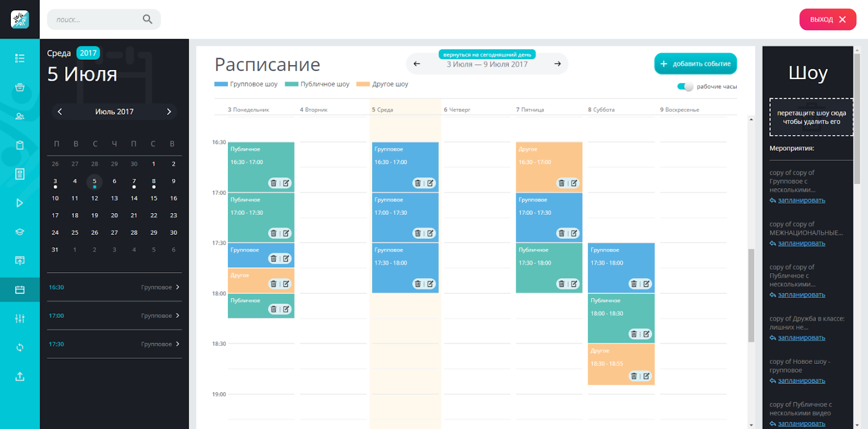Click Групповое шоу blue legend swatch

[221, 84]
